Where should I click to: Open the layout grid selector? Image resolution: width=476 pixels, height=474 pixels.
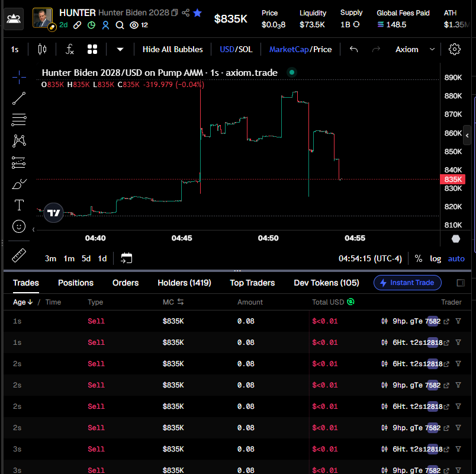92,49
